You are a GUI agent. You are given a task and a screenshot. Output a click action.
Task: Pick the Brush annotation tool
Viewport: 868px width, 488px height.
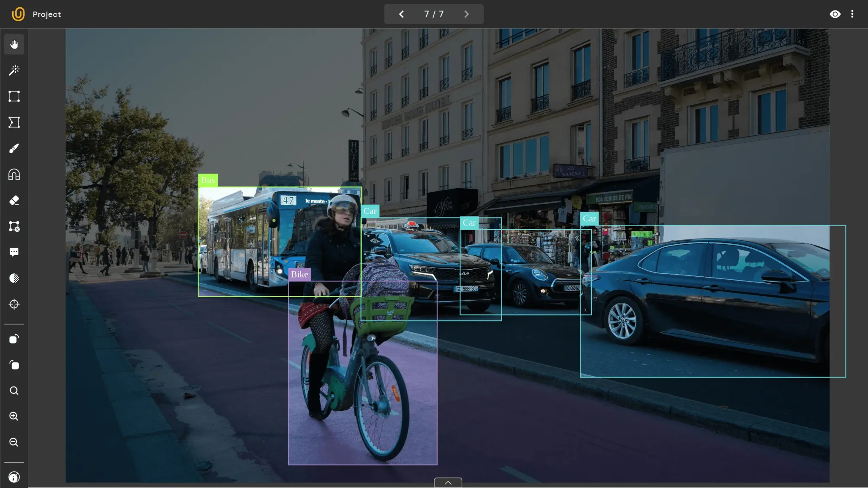(x=14, y=149)
